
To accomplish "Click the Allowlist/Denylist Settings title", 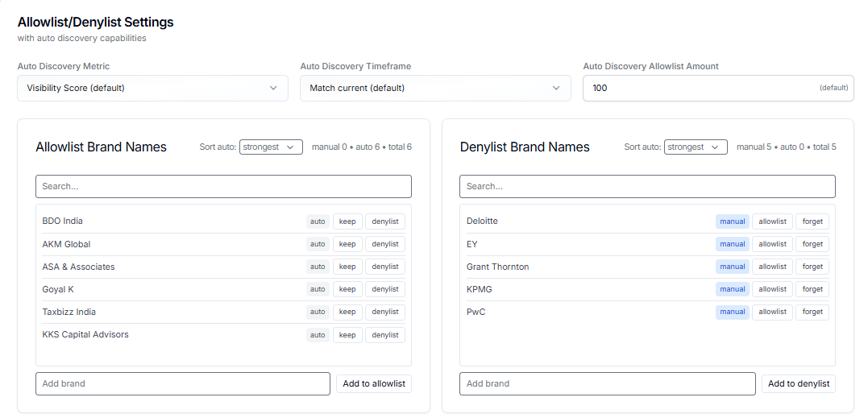I will (96, 22).
